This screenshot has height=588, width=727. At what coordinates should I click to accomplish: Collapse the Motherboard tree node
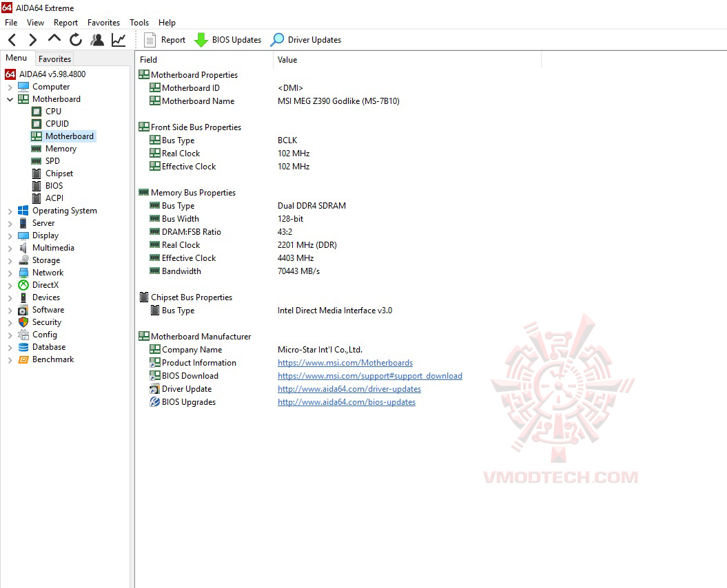point(10,99)
